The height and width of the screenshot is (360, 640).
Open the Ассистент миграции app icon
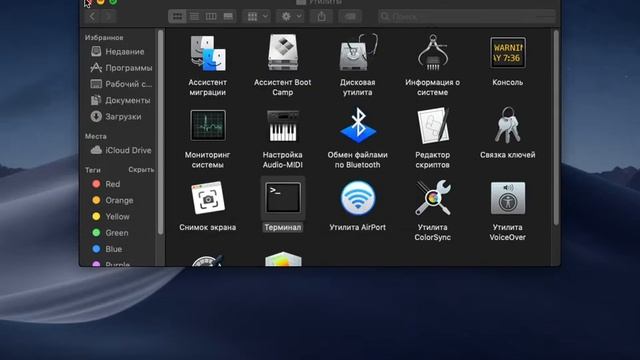click(208, 53)
